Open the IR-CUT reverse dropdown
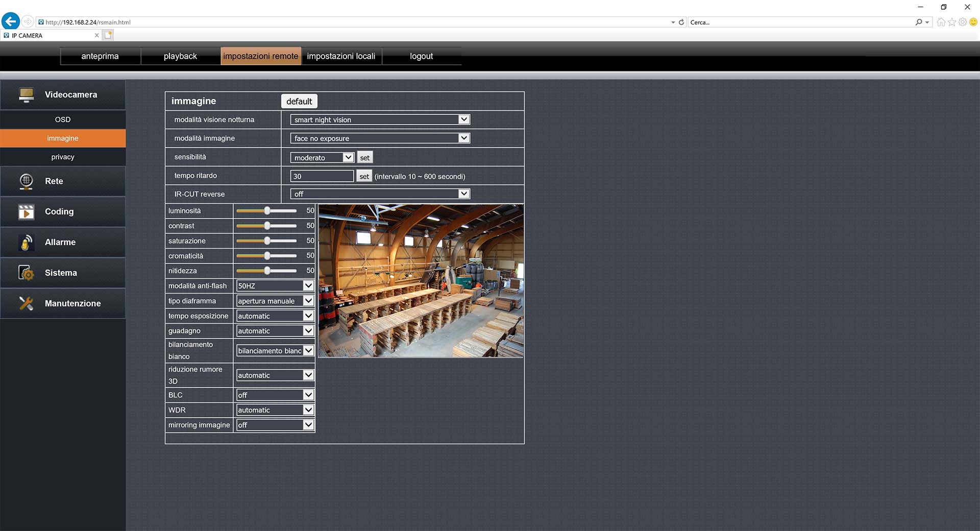This screenshot has width=980, height=531. [x=380, y=194]
